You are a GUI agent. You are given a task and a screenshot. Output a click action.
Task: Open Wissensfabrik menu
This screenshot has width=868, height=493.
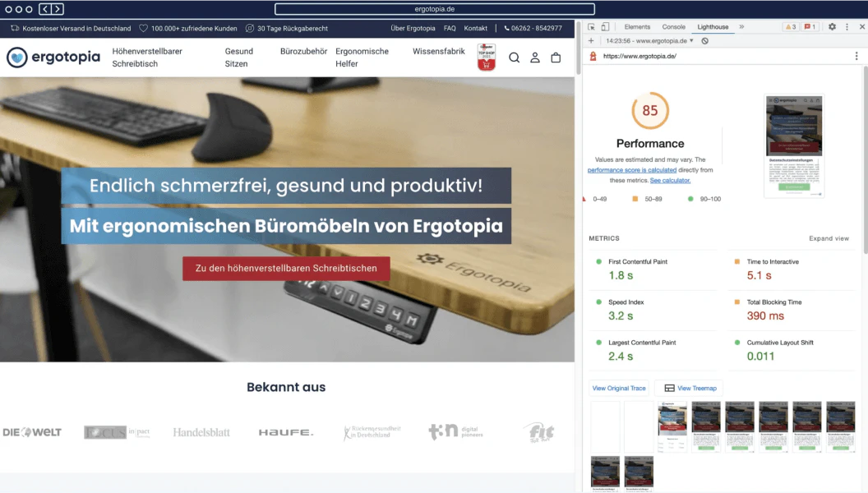pyautogui.click(x=438, y=52)
